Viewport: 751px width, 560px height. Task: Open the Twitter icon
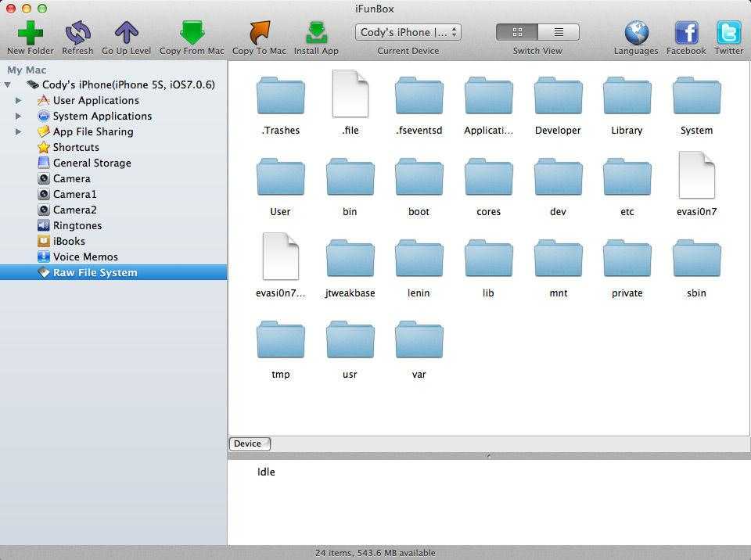pyautogui.click(x=728, y=33)
